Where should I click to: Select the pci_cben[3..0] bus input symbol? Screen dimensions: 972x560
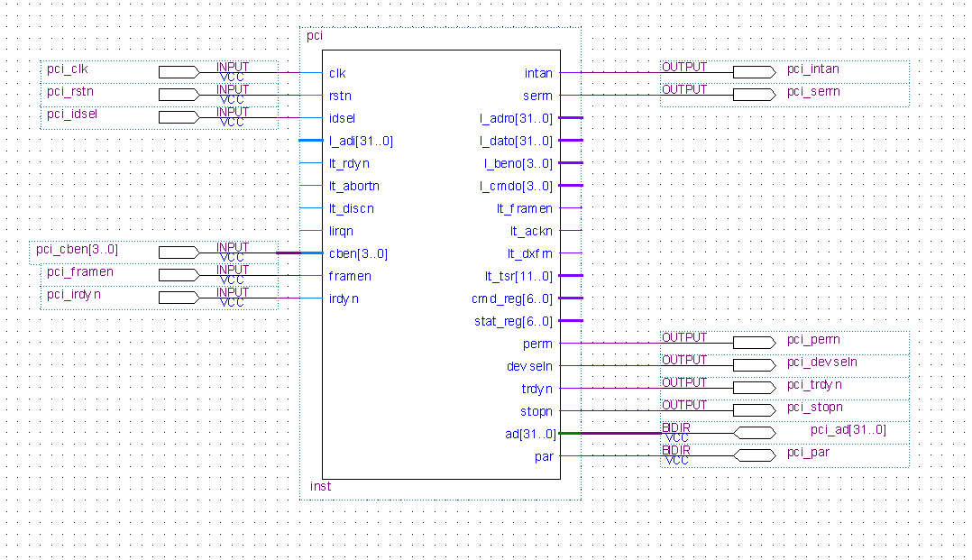pos(180,251)
